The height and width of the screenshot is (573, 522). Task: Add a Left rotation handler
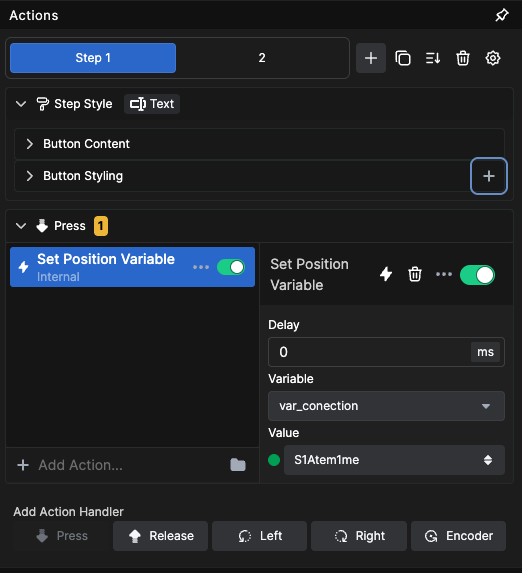point(260,536)
